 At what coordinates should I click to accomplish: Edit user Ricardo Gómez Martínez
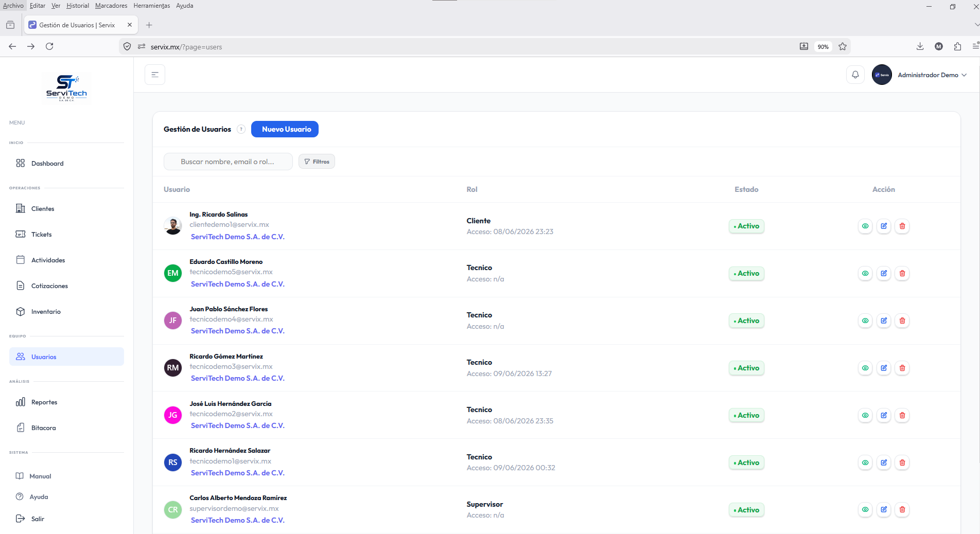click(884, 368)
